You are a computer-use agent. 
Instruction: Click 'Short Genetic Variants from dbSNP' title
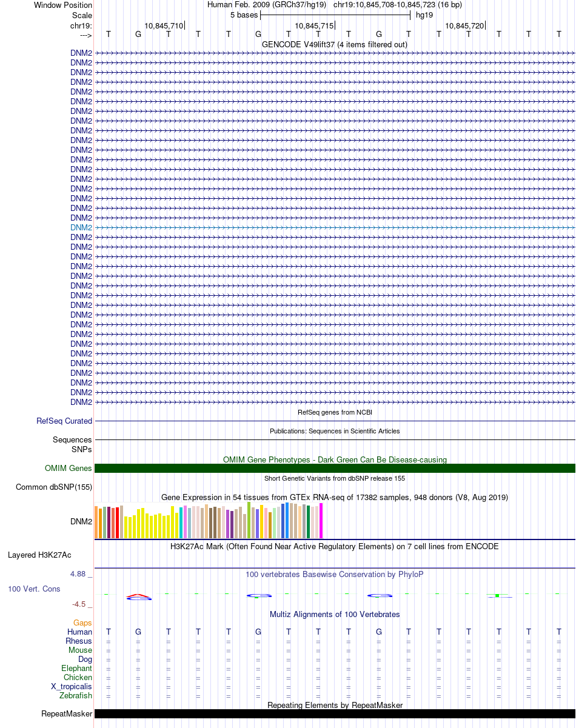coord(335,478)
